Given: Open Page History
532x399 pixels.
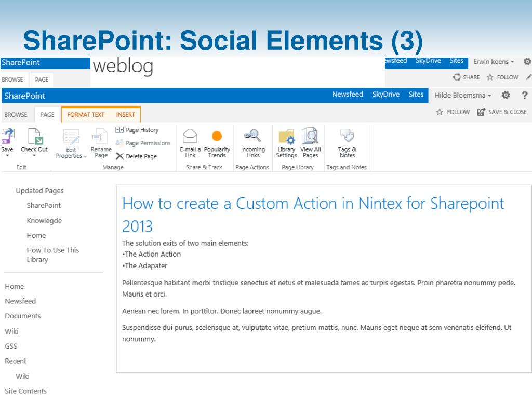Looking at the screenshot, I should point(137,130).
